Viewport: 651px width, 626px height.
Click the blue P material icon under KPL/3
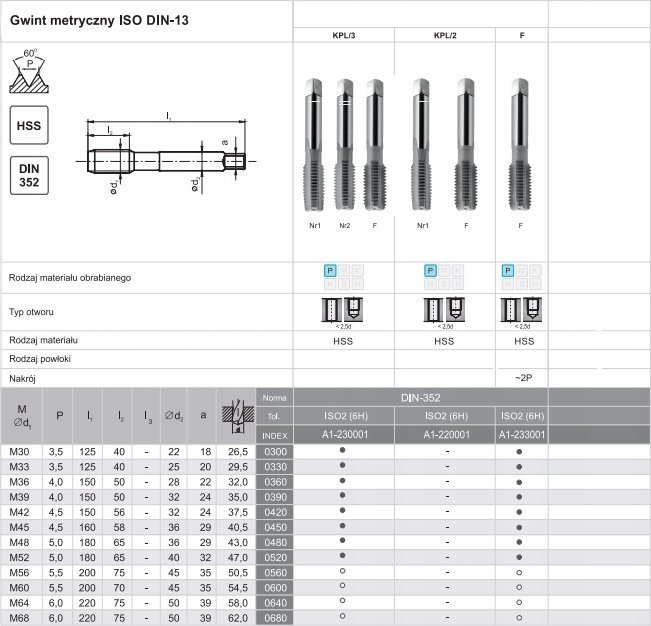(330, 271)
